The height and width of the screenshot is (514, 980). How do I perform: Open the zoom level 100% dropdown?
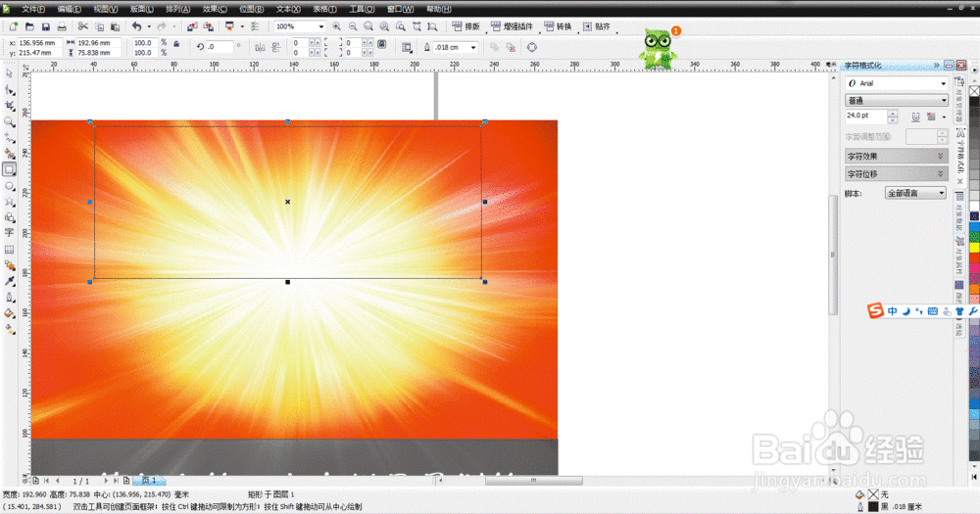coord(321,26)
